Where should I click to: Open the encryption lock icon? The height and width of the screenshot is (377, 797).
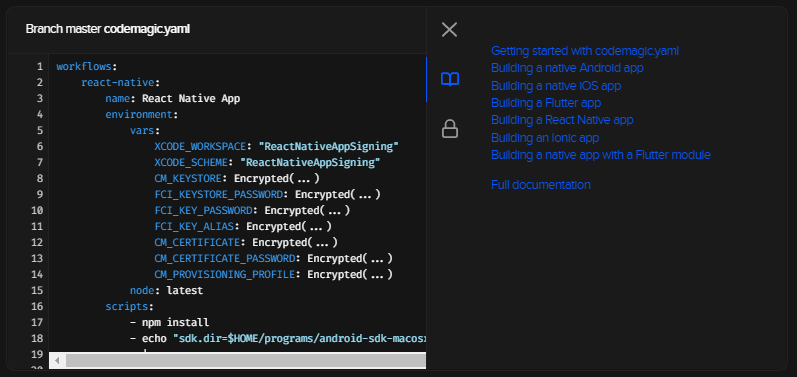click(x=450, y=129)
